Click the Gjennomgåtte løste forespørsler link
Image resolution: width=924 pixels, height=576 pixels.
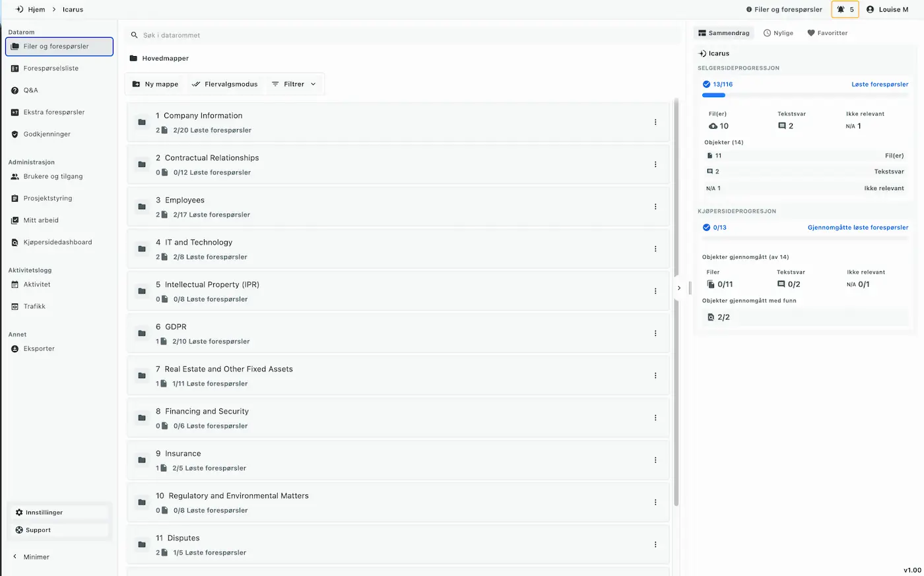coord(858,228)
